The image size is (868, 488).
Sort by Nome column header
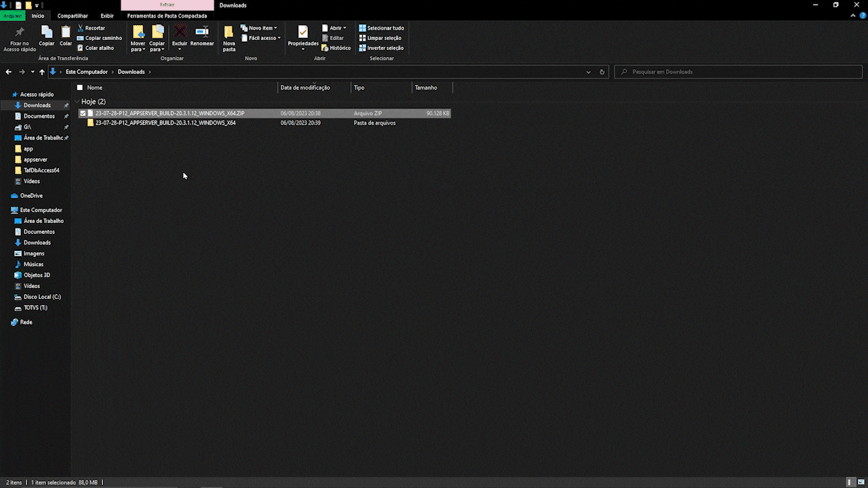176,87
